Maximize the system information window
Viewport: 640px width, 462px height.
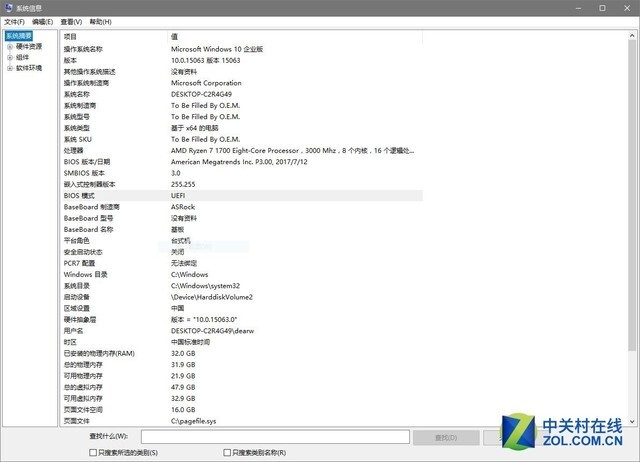pos(602,8)
